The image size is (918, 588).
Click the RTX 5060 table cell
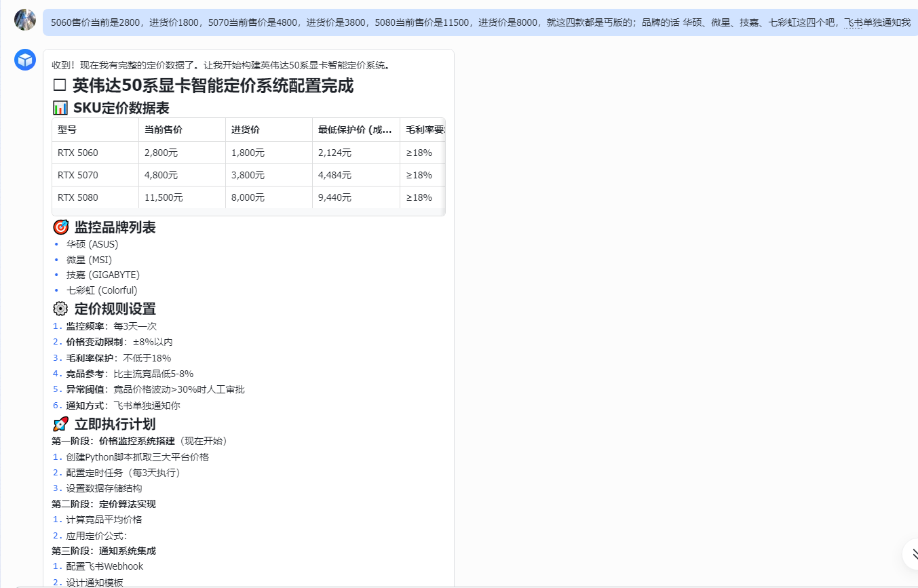pos(95,153)
